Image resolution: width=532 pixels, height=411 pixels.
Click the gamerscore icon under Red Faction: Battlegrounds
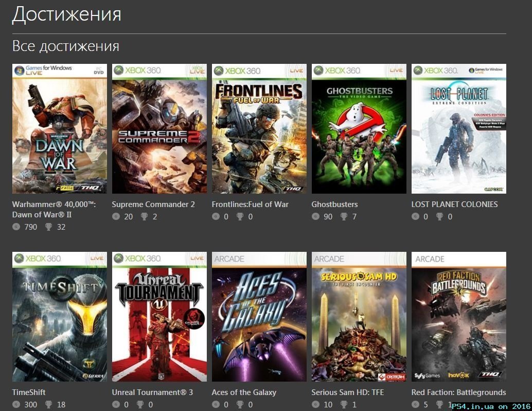[x=415, y=404]
